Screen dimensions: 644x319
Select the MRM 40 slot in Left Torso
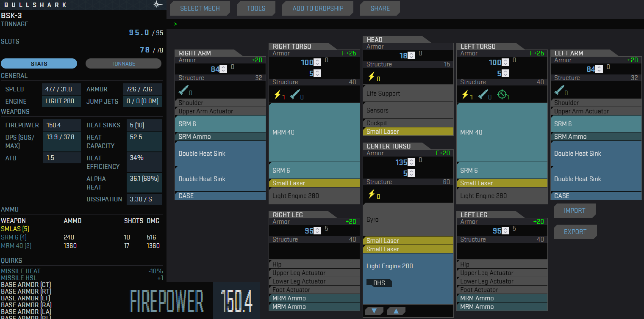click(x=502, y=132)
